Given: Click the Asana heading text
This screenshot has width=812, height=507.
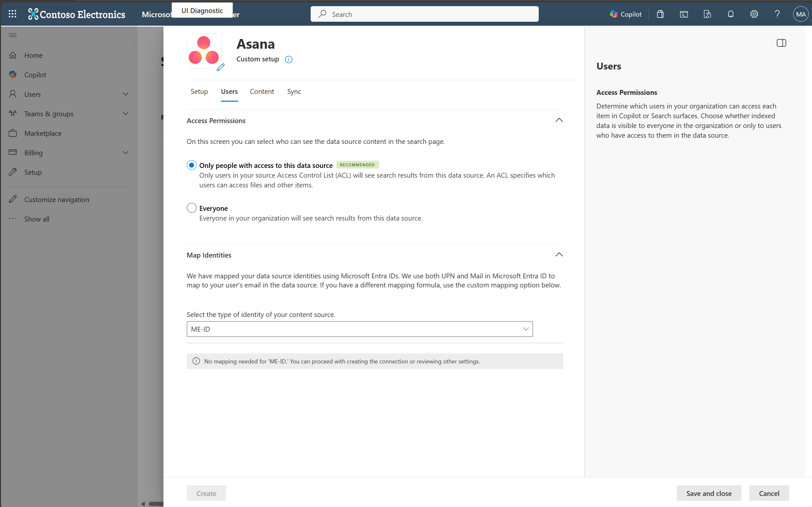Looking at the screenshot, I should click(256, 44).
